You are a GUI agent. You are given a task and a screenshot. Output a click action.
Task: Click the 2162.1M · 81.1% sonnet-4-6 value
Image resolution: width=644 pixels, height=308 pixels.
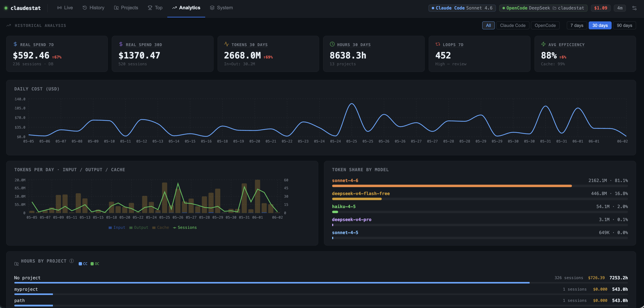click(608, 180)
